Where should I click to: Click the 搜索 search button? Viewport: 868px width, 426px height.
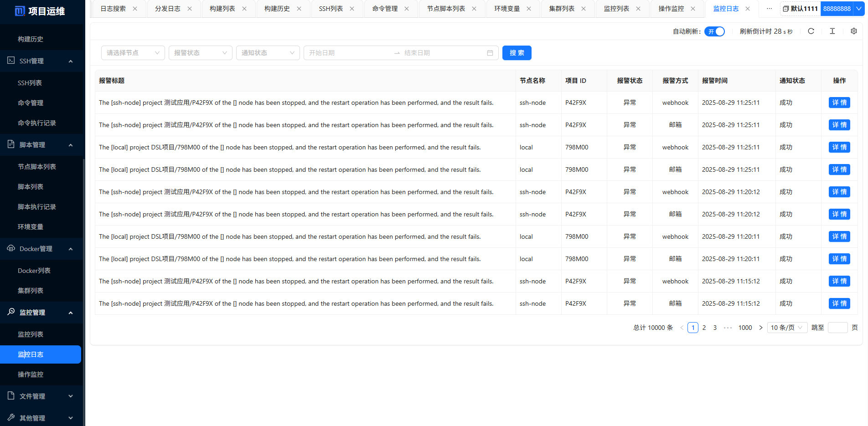point(517,53)
